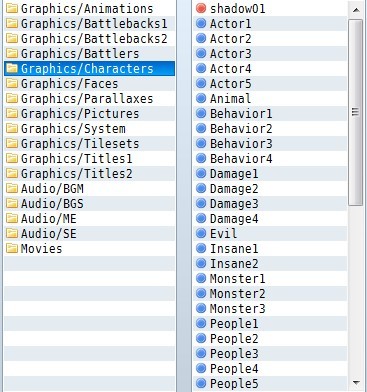The image size is (367, 392).
Task: Select the Graphics/Titles2 folder
Action: [x=89, y=173]
